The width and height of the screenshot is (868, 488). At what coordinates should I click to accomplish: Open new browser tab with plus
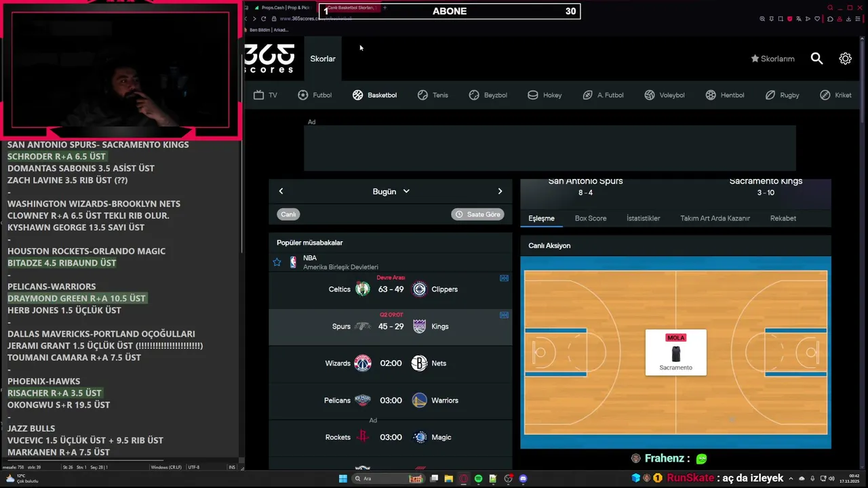[x=384, y=7]
